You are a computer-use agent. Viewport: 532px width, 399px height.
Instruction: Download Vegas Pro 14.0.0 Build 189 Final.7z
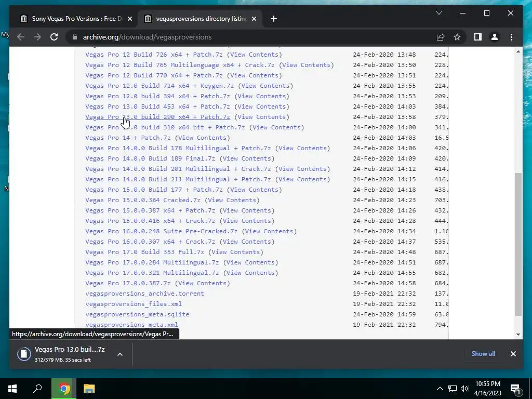(150, 158)
